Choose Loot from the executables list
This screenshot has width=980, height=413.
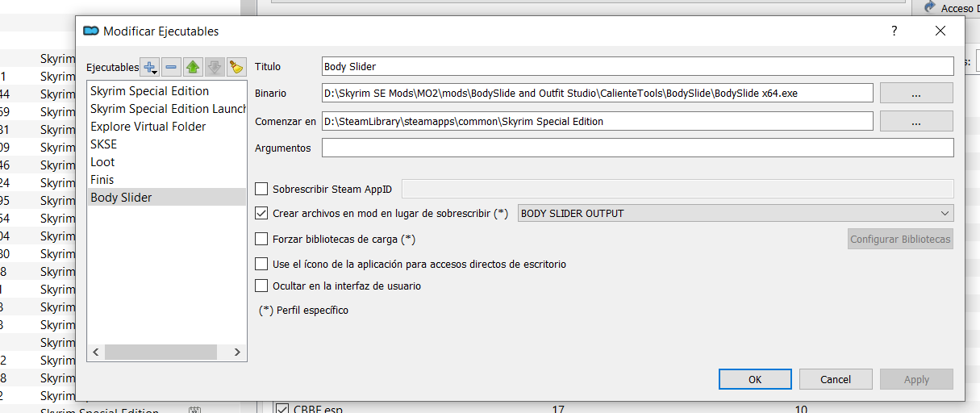(167, 162)
